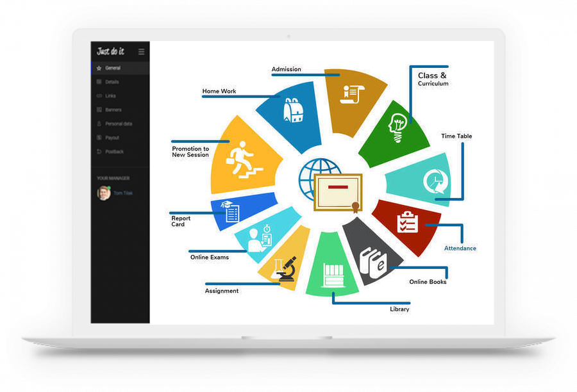The height and width of the screenshot is (392, 577).
Task: Open Details from the sidebar
Action: click(112, 82)
